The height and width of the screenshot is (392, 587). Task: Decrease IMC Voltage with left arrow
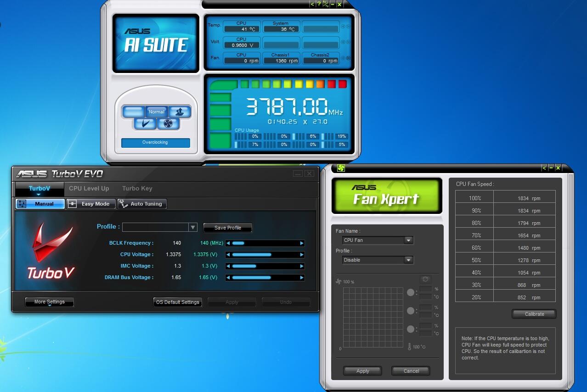pyautogui.click(x=228, y=266)
